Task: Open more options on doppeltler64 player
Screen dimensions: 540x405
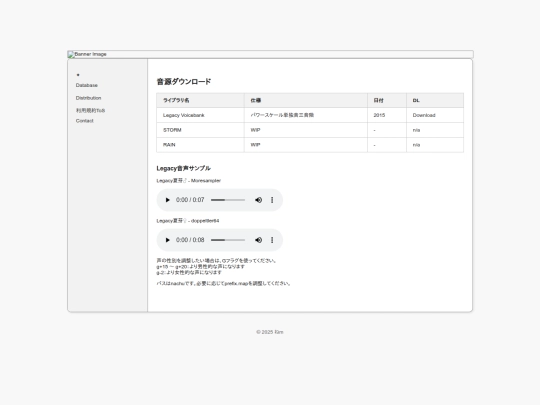Action: point(272,240)
